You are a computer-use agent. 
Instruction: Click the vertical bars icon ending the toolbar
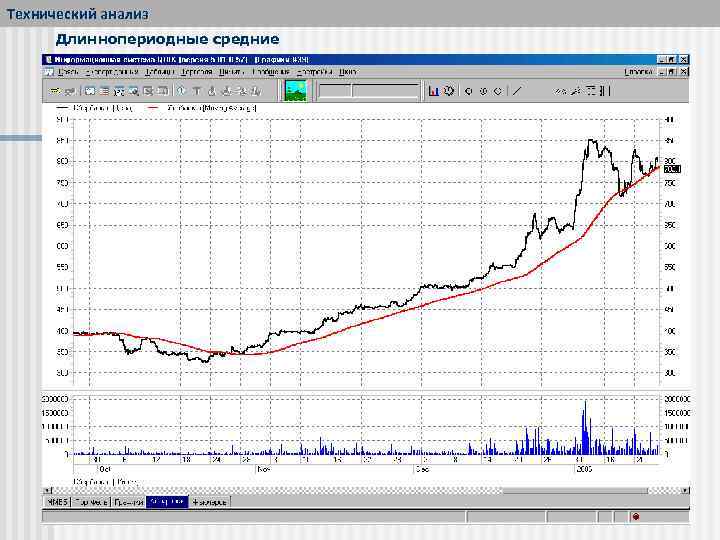(606, 91)
